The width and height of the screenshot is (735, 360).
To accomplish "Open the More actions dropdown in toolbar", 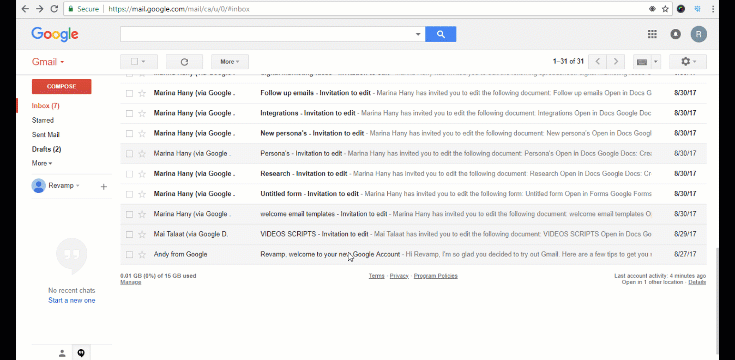I will click(230, 61).
